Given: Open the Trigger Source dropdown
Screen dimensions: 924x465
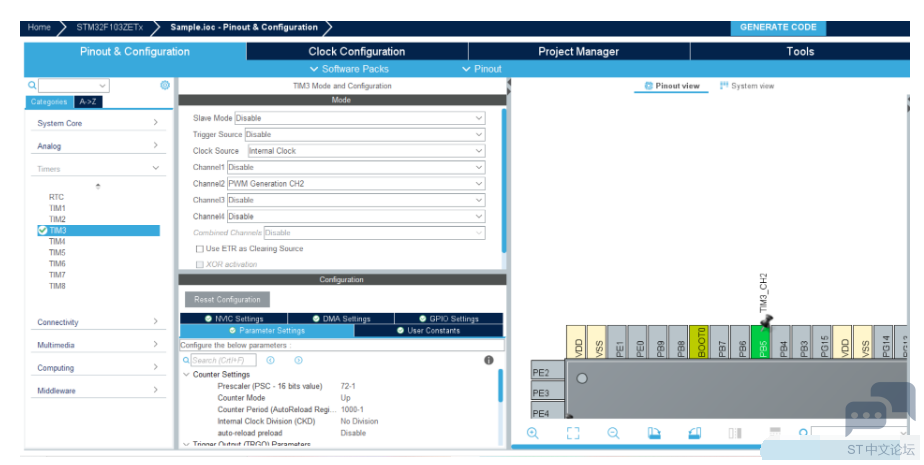Looking at the screenshot, I should click(x=365, y=134).
